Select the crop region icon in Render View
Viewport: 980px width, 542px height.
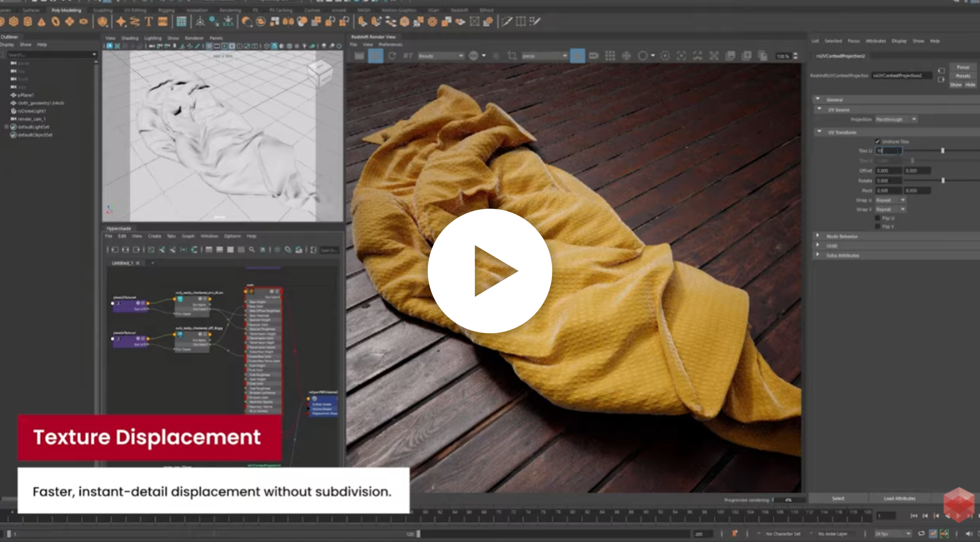[512, 56]
